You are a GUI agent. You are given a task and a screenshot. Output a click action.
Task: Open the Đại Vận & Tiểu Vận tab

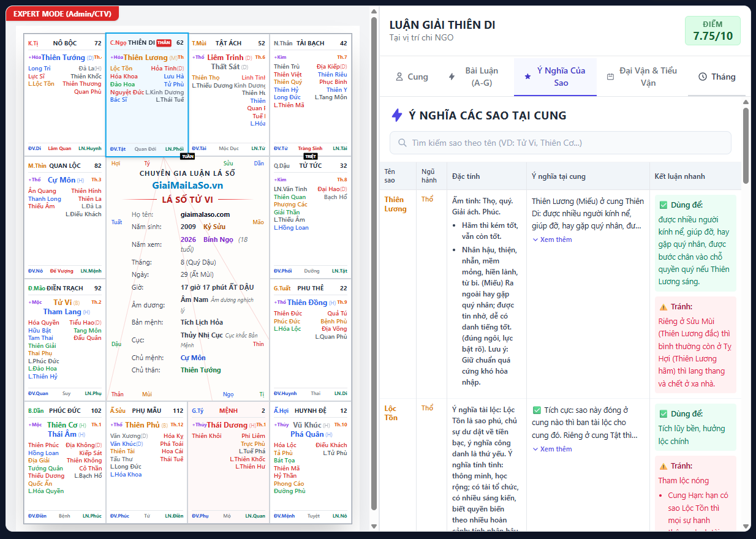click(642, 77)
